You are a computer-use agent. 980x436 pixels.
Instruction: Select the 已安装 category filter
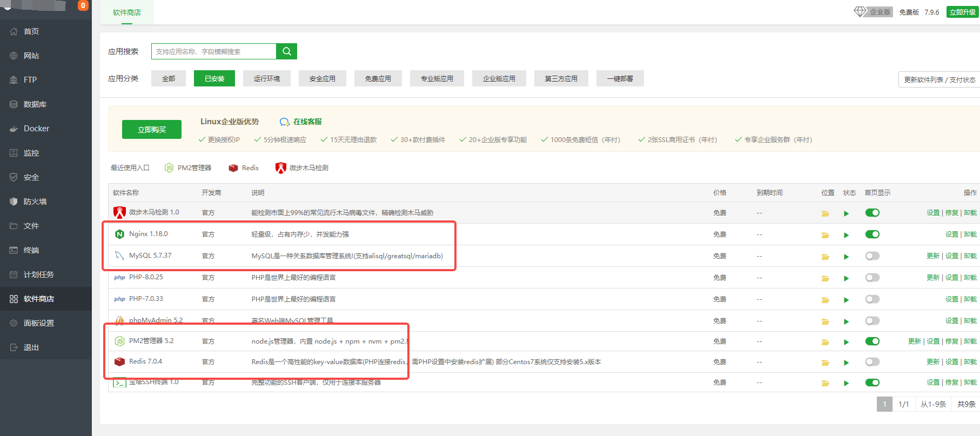click(214, 78)
